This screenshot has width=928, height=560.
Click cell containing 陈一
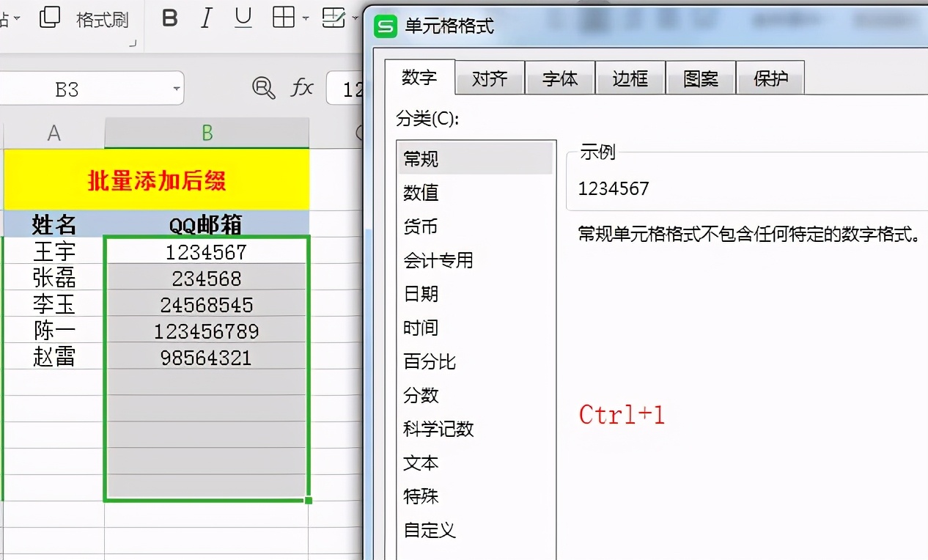(54, 330)
